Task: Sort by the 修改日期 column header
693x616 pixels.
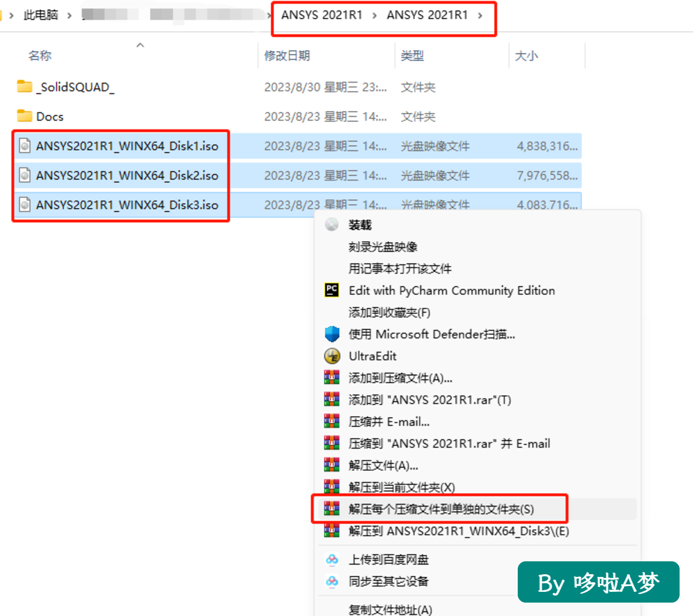Action: click(287, 56)
